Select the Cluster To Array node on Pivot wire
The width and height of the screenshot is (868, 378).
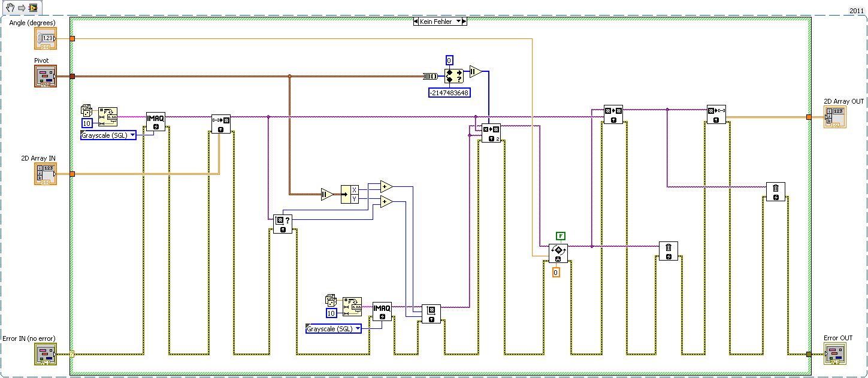point(430,76)
